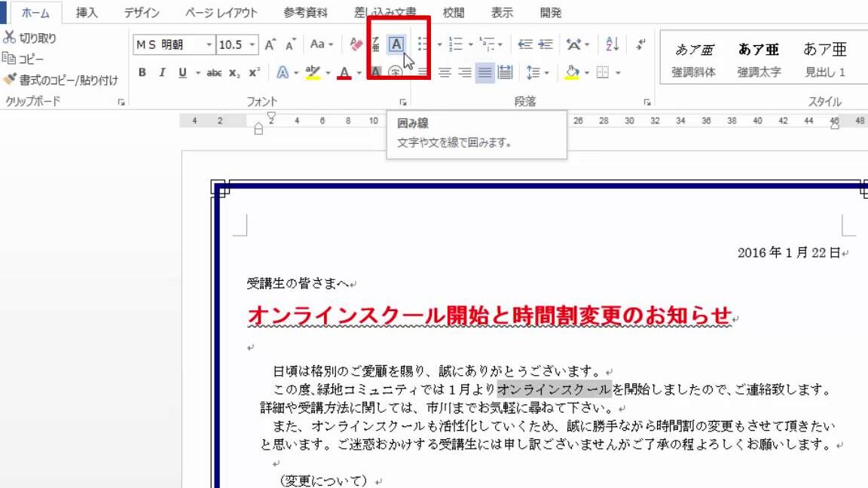Open the font size dropdown showing 10.5
Viewport: 868px width, 488px height.
pyautogui.click(x=249, y=44)
